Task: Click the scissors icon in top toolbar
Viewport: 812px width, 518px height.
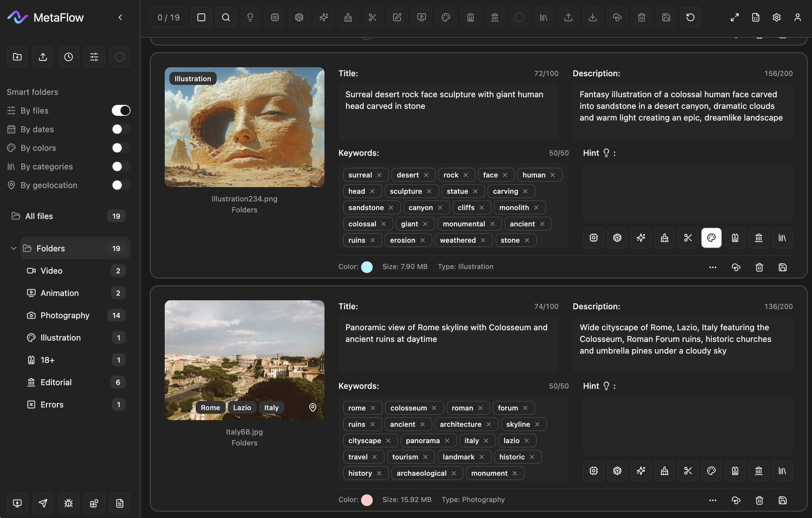Action: click(372, 17)
